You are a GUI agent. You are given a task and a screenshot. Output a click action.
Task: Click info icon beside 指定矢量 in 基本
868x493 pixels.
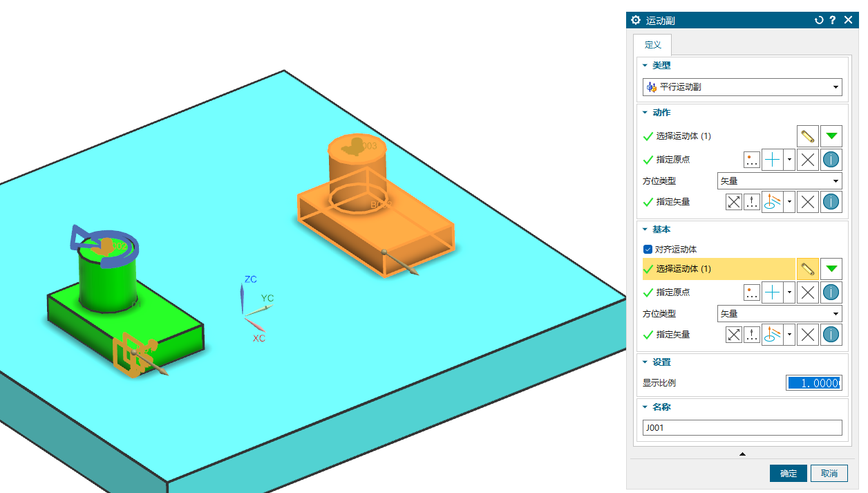pos(831,335)
